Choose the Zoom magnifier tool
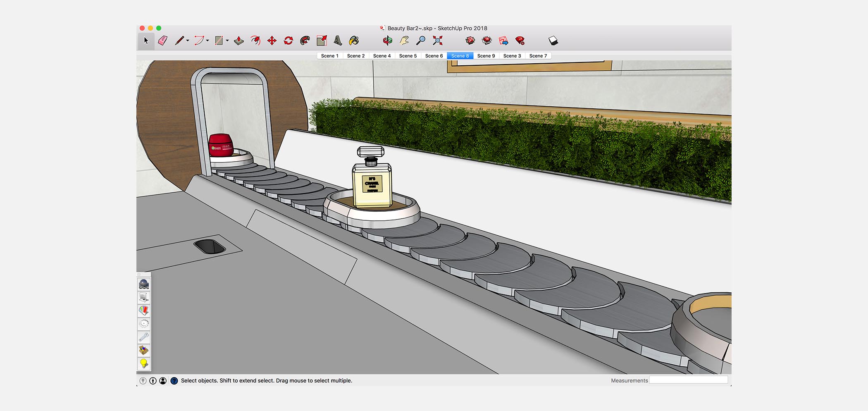Screen dimensions: 868x411 [420, 41]
